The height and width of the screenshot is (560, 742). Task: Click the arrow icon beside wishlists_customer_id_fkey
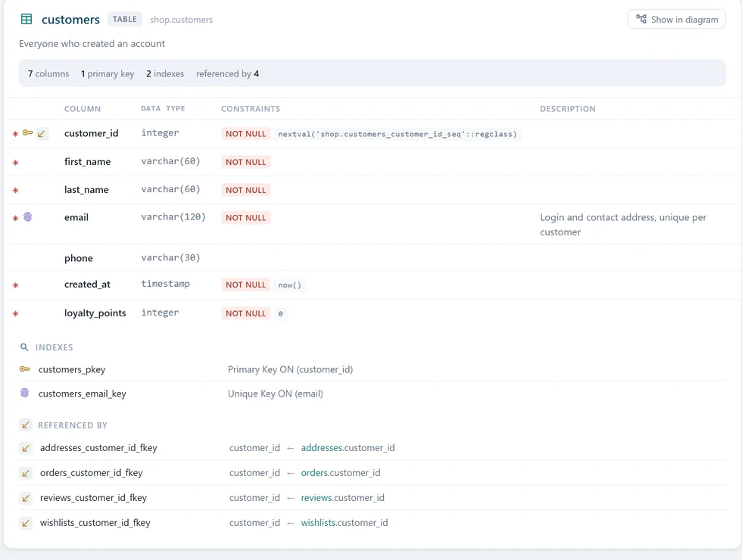[26, 523]
